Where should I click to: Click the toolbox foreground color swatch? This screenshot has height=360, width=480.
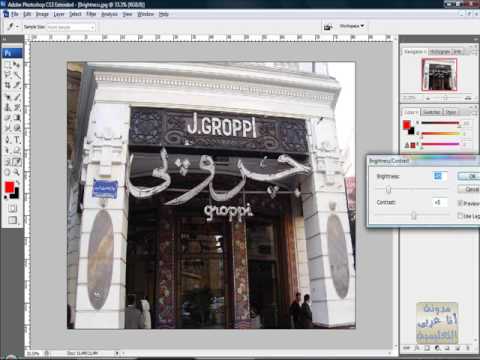(x=9, y=187)
